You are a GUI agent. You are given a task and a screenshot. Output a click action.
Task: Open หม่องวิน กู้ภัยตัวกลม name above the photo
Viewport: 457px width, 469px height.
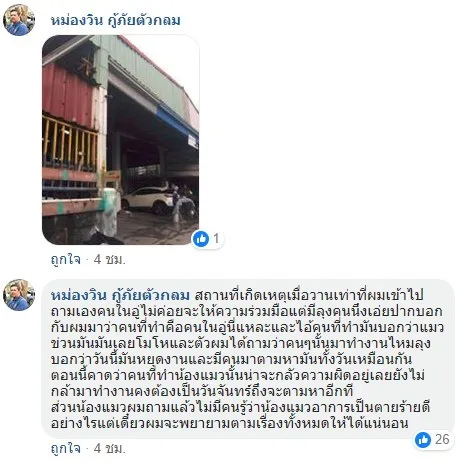tap(116, 21)
